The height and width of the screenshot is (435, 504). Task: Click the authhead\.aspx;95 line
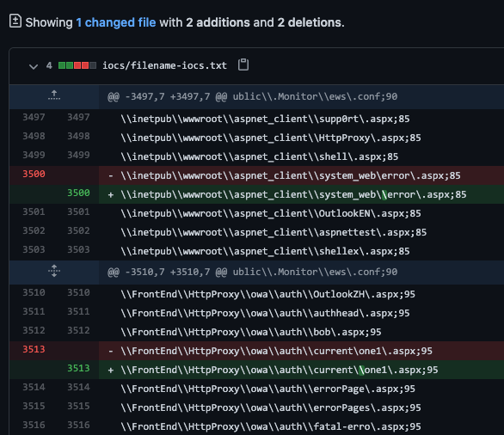click(x=266, y=313)
